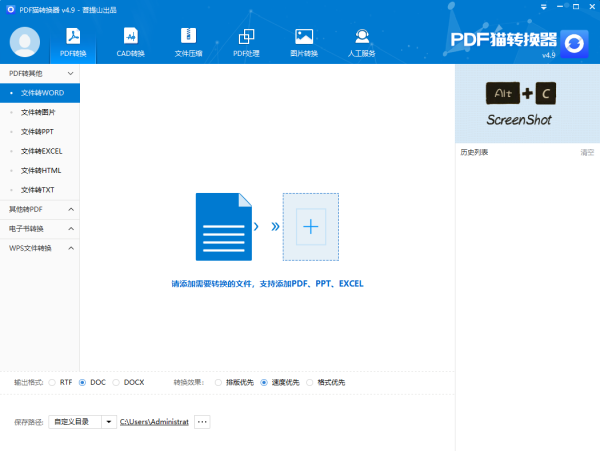The width and height of the screenshot is (600, 451).
Task: Click the user avatar icon
Action: [x=25, y=42]
